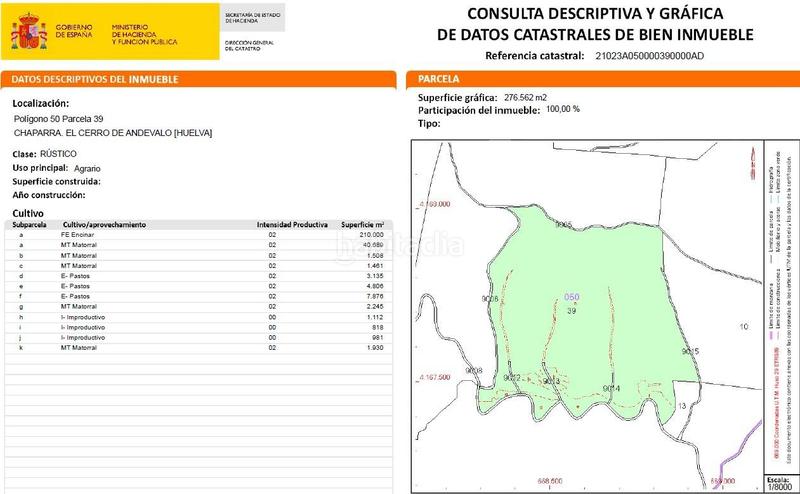Click the 'Año construcción:' label
This screenshot has width=800, height=494.
49,195
